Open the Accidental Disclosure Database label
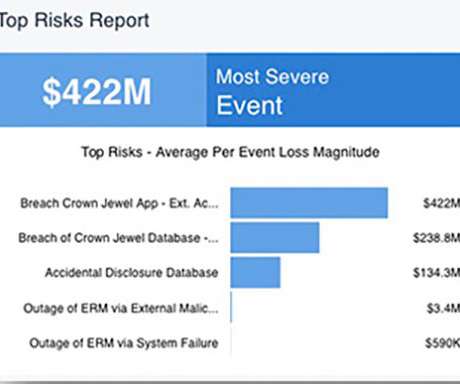460x384 pixels. tap(132, 272)
